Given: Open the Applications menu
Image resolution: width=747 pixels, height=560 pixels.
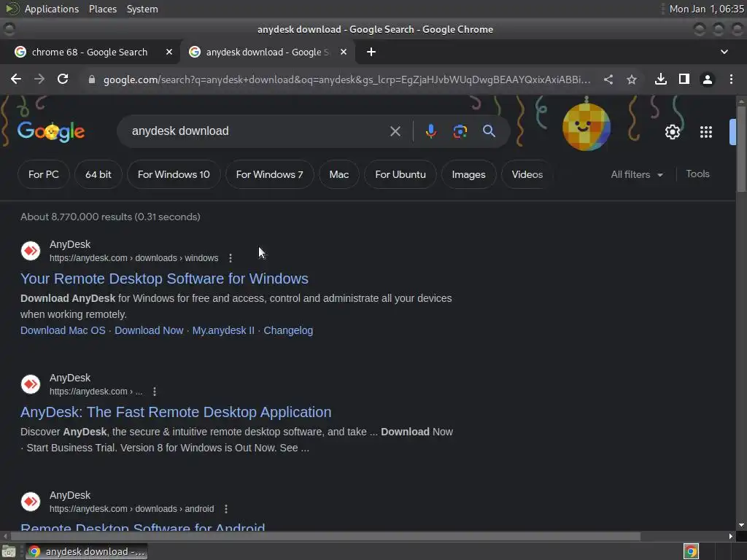Looking at the screenshot, I should [x=52, y=9].
